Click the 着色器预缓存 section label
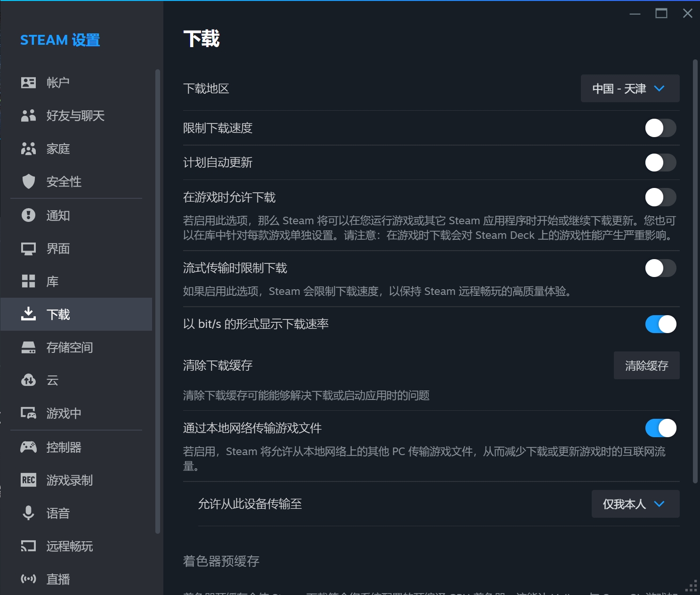The image size is (700, 595). [x=221, y=561]
